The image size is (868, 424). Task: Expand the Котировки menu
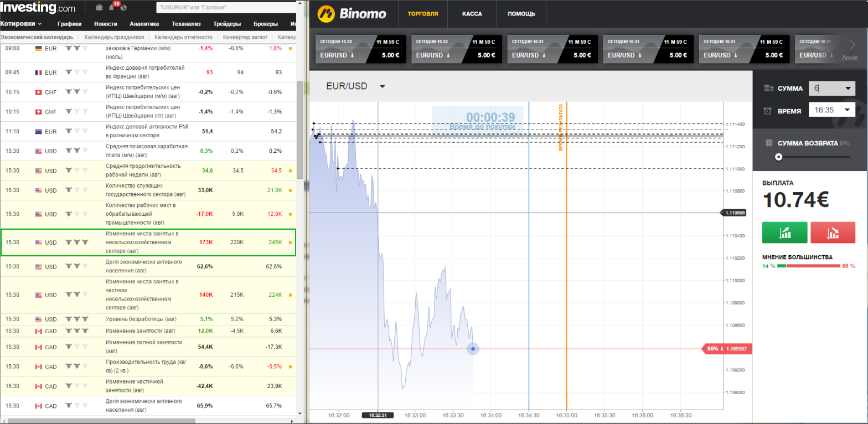[x=21, y=24]
